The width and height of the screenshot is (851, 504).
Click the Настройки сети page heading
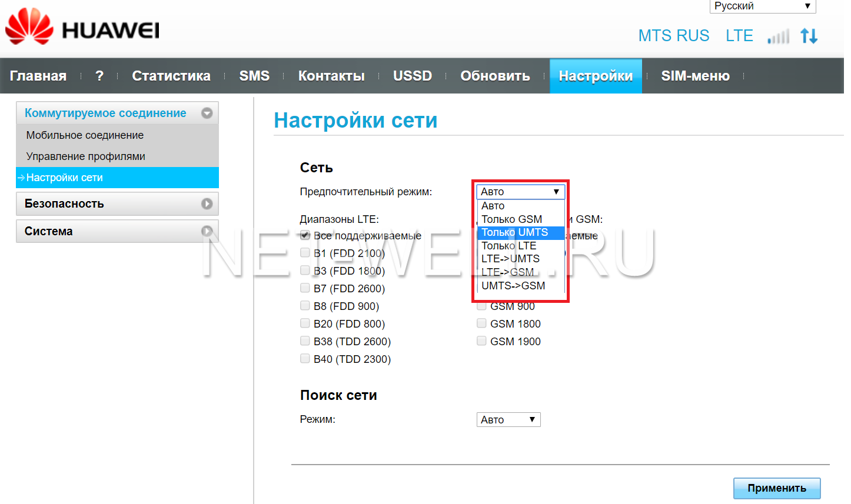pyautogui.click(x=355, y=121)
